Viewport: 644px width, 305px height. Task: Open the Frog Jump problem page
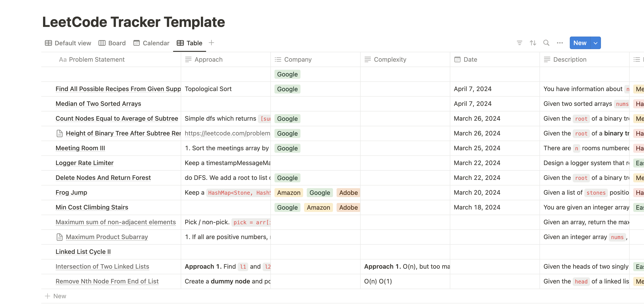click(x=71, y=192)
